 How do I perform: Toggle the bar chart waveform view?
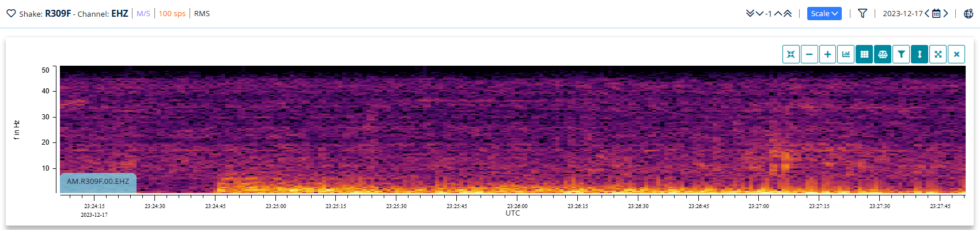846,54
